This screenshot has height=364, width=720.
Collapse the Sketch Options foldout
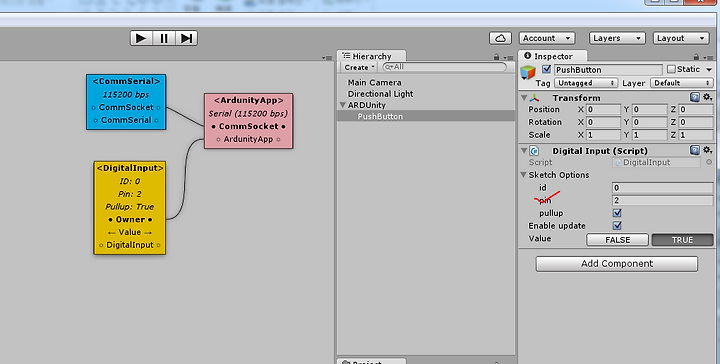point(523,175)
